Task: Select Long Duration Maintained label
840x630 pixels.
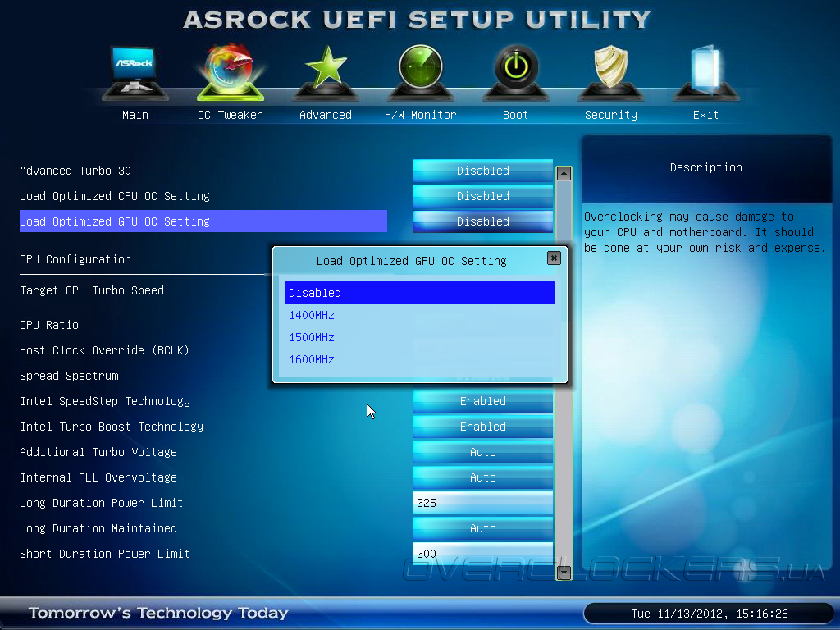Action: coord(98,528)
